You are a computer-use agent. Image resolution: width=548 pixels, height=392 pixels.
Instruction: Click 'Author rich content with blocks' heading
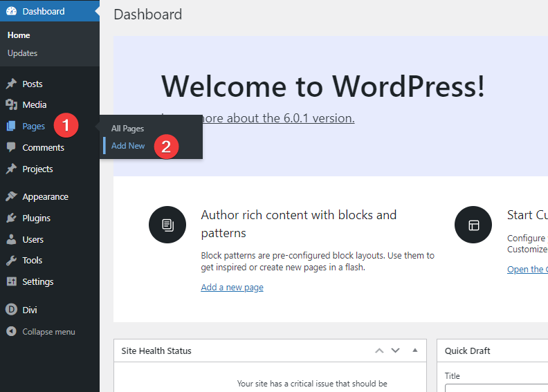299,224
